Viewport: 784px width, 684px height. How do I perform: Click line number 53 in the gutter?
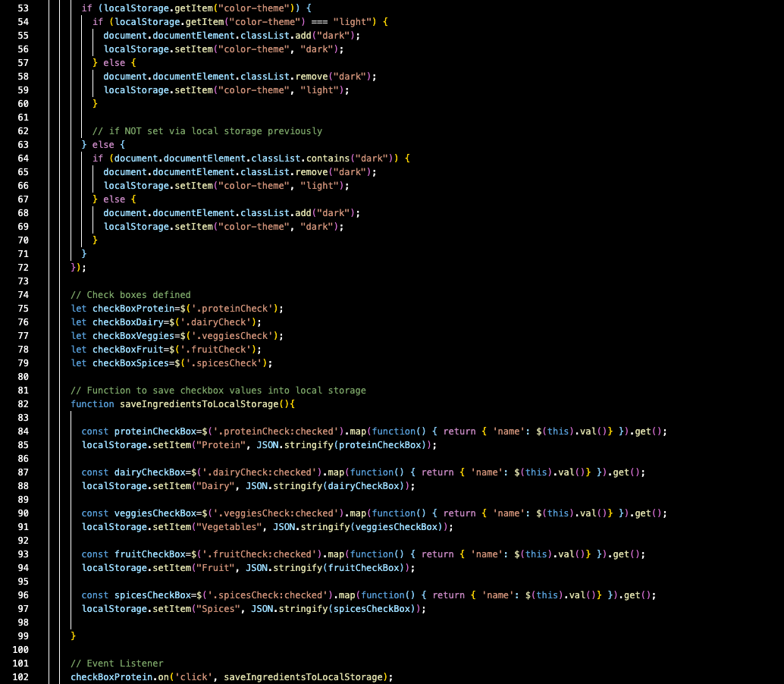[22, 8]
